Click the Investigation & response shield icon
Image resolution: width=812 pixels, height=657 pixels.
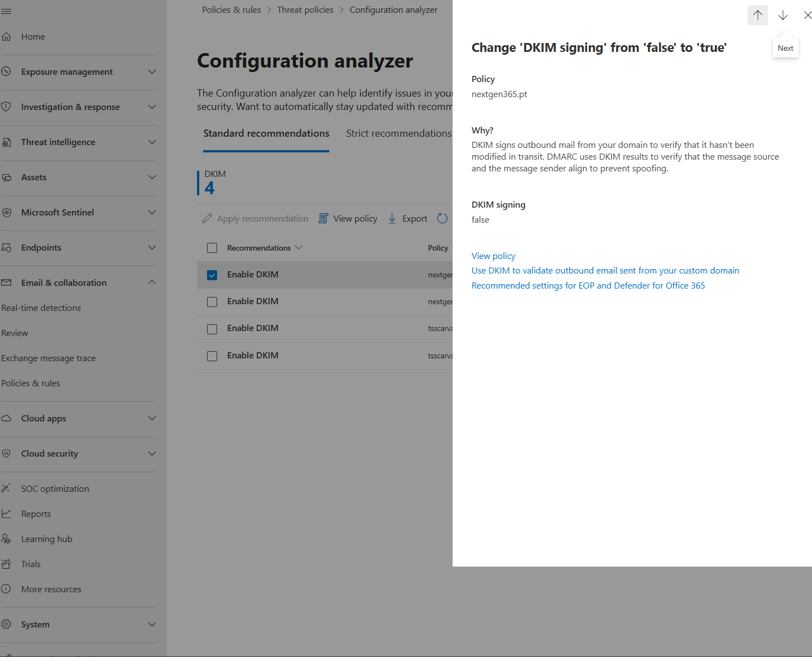(7, 107)
